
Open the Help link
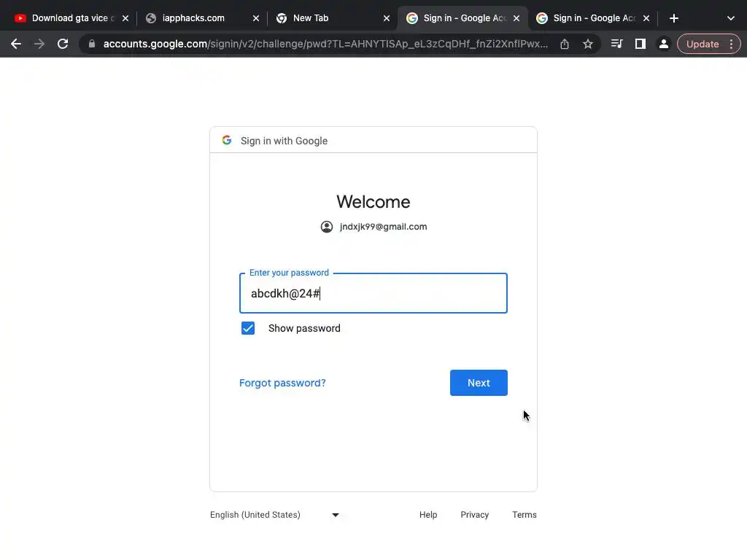coord(427,515)
